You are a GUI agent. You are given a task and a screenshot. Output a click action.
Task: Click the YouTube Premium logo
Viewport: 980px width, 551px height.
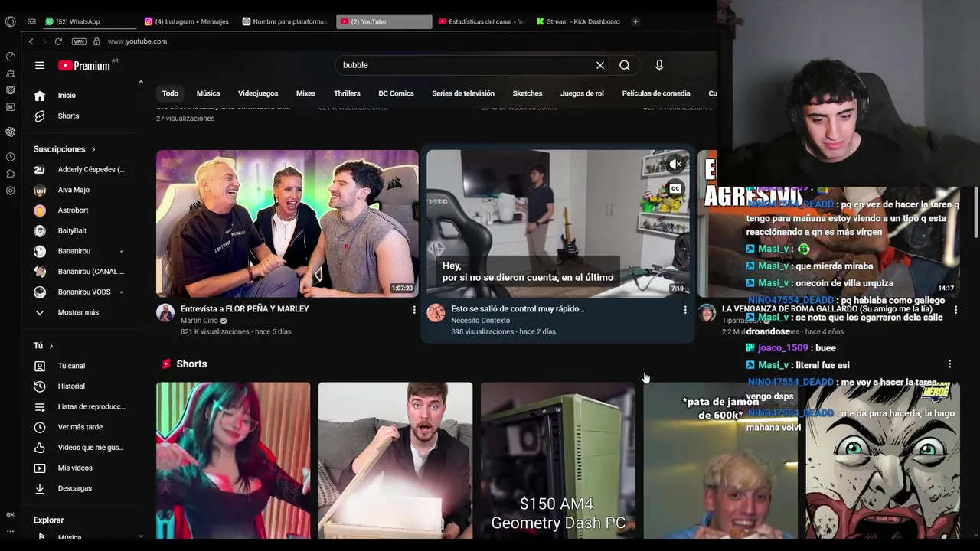[x=85, y=65]
